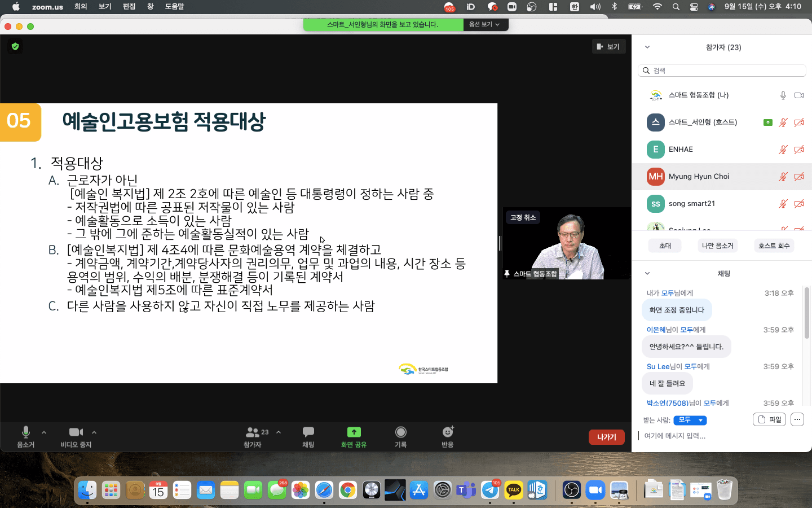Collapse the 채팅 panel chevron
The height and width of the screenshot is (508, 812).
pos(647,273)
